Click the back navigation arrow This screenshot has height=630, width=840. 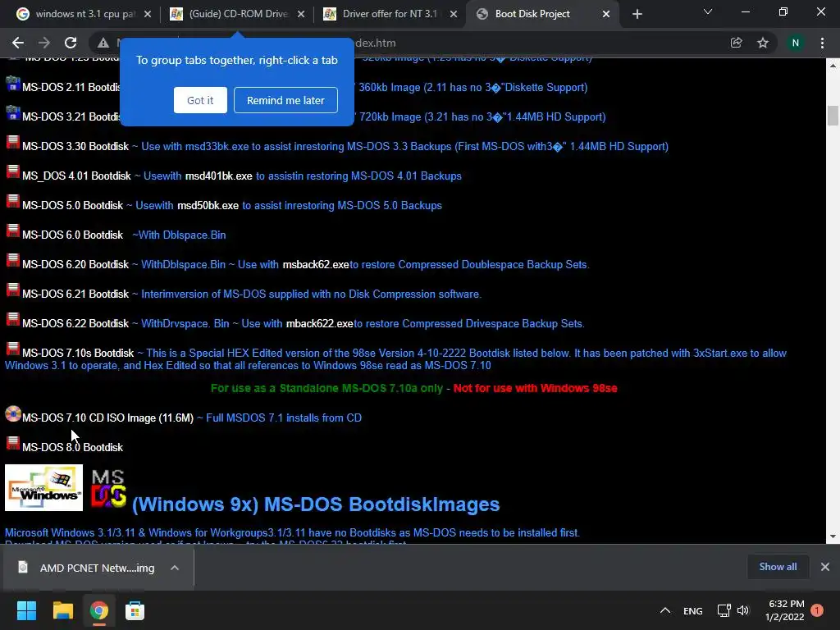point(18,43)
